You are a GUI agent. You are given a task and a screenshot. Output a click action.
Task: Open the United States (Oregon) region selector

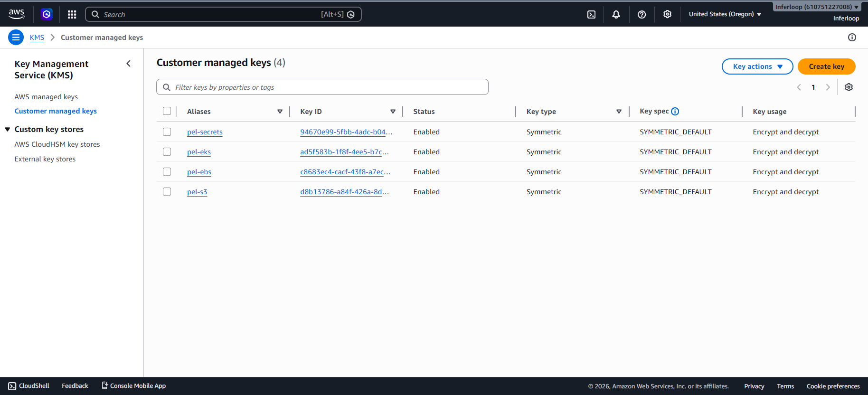725,14
